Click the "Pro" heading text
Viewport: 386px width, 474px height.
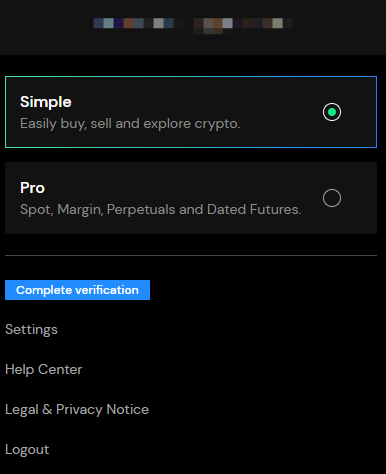pos(32,188)
